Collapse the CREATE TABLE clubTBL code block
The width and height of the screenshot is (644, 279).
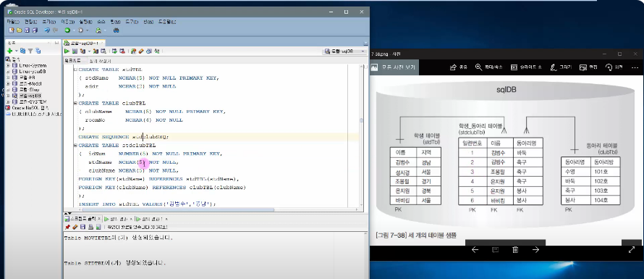pos(75,104)
